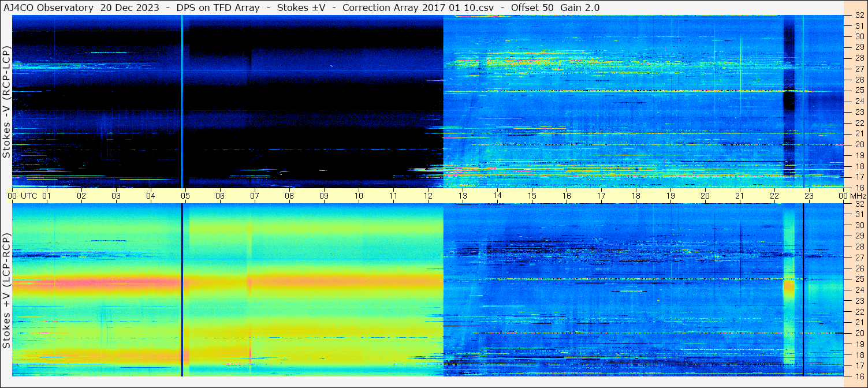Viewport: 868px width, 388px height.
Task: Select the 07 hour tick label
Action: (255, 196)
